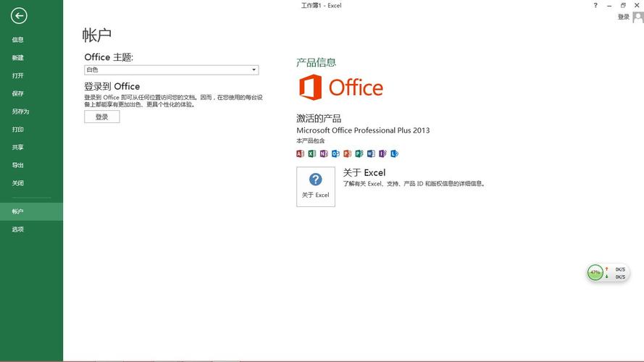Click Microsoft Office Professional Plus 2013 text

coord(363,130)
